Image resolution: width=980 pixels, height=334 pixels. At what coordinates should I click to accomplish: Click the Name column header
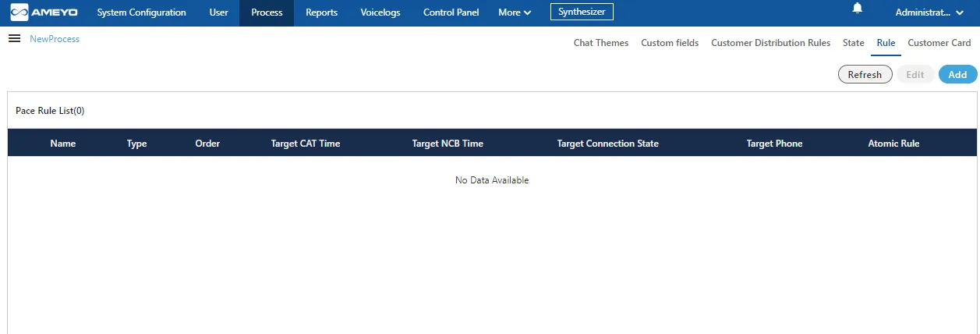(63, 144)
